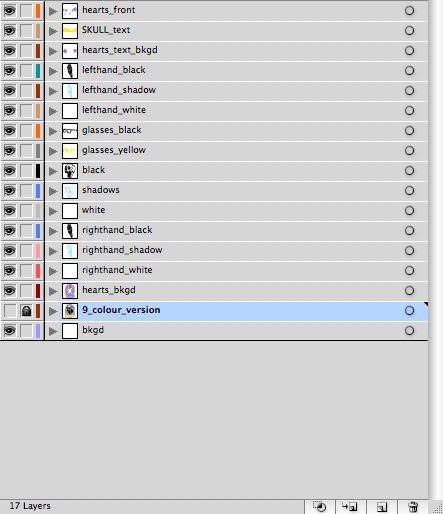Expand the hearts_bkgd layer
Screen dimensions: 443x514
tap(53, 291)
